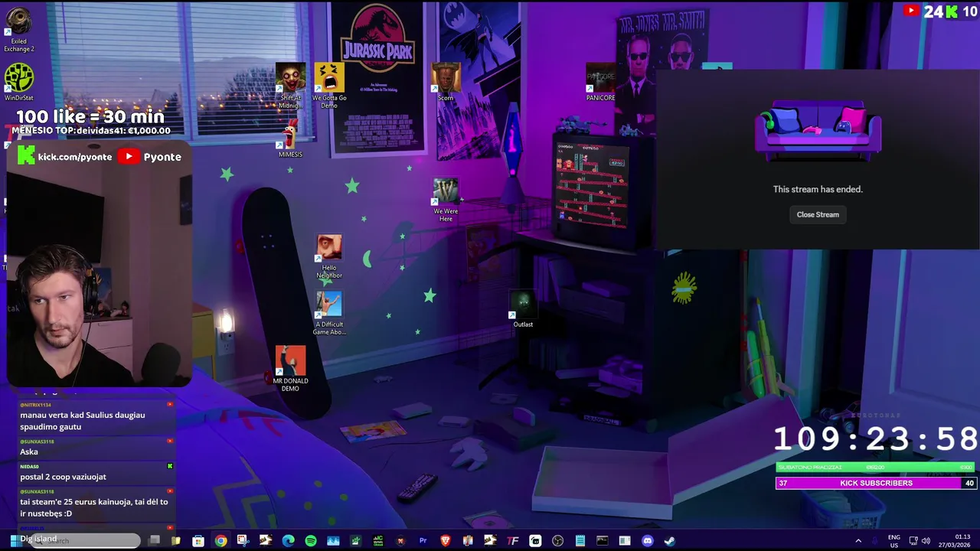This screenshot has height=551, width=980.
Task: Select the We Were Here shortcut
Action: click(x=446, y=199)
